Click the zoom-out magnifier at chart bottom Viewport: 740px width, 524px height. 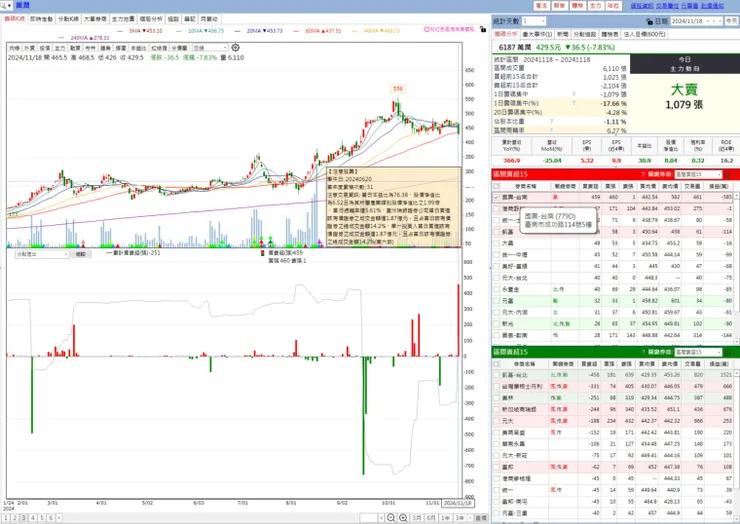[391, 518]
